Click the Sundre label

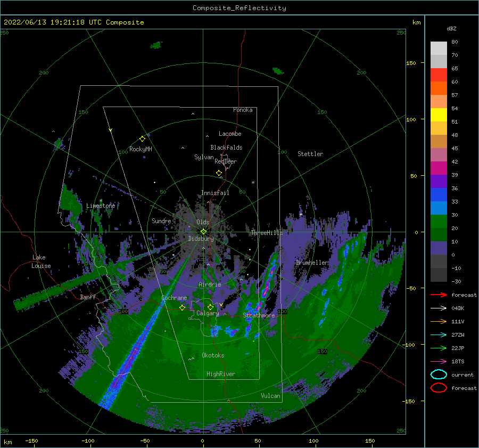point(161,221)
